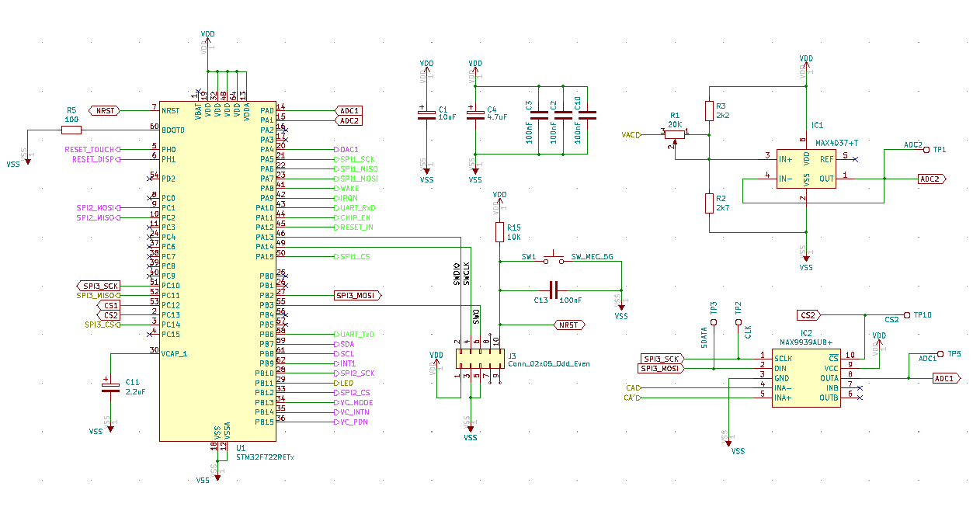
Task: Select capacitor C3 100nF
Action: 538,114
